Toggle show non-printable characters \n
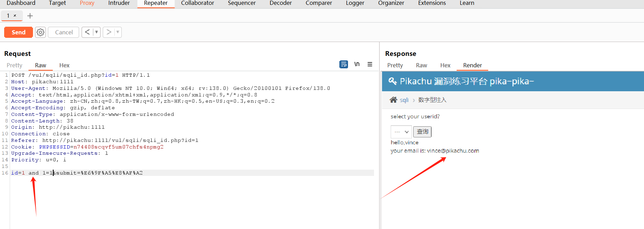Viewport: 644px width, 229px height. pos(357,64)
